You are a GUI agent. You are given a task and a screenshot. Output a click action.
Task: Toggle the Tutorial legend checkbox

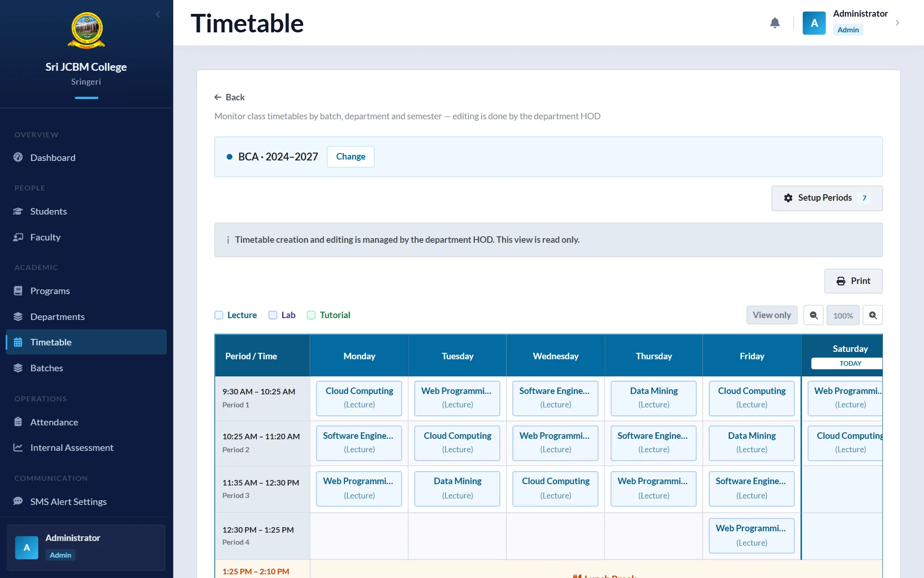pos(311,315)
